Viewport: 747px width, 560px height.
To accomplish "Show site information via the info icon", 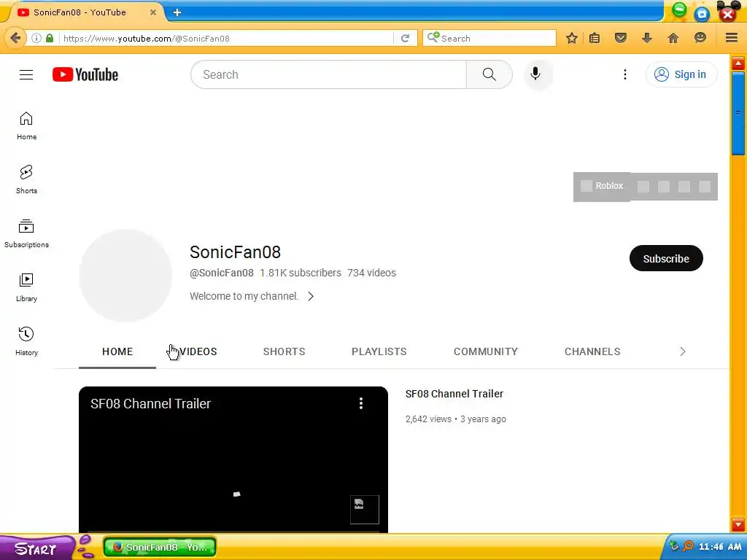I will click(x=36, y=38).
